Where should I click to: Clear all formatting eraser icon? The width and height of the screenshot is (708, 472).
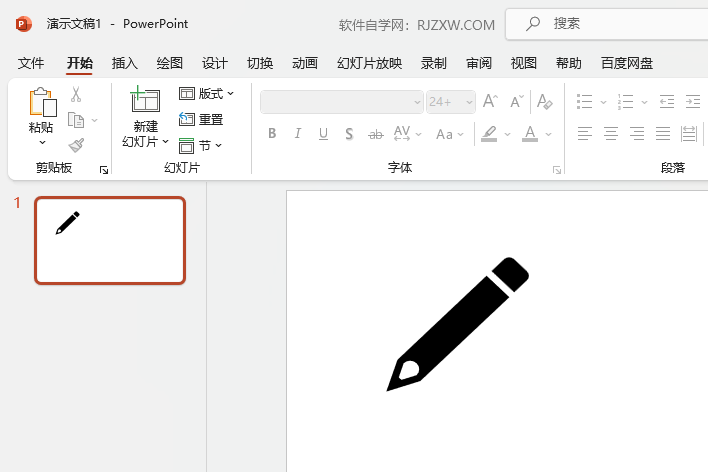pyautogui.click(x=545, y=101)
